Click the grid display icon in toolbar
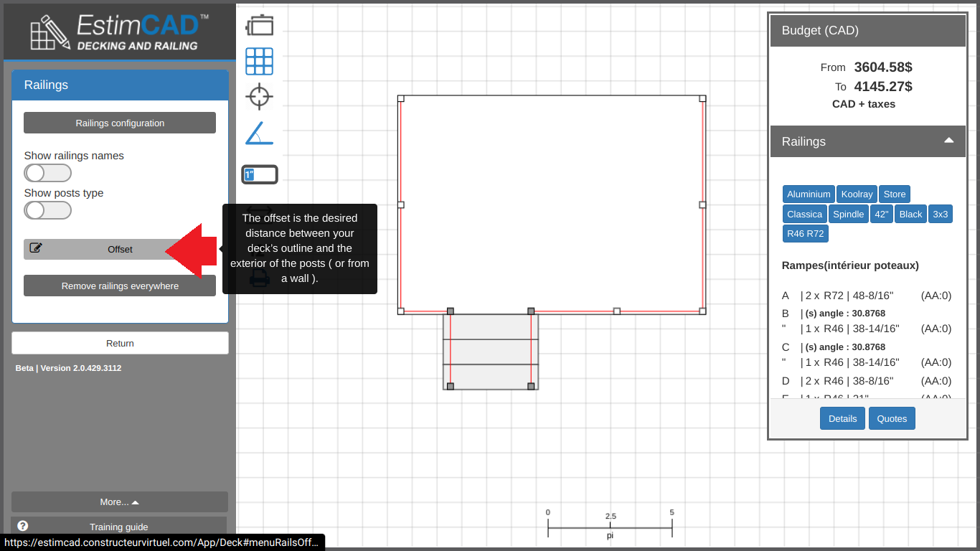This screenshot has height=551, width=980. [259, 62]
